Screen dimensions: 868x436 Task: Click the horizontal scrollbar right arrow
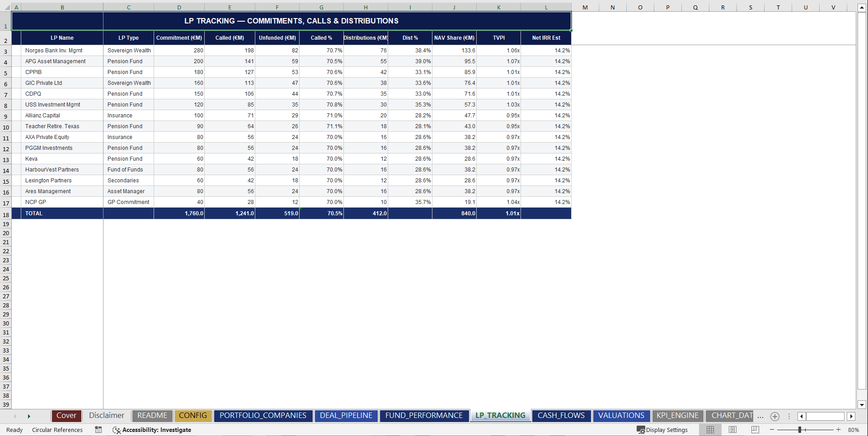(851, 416)
